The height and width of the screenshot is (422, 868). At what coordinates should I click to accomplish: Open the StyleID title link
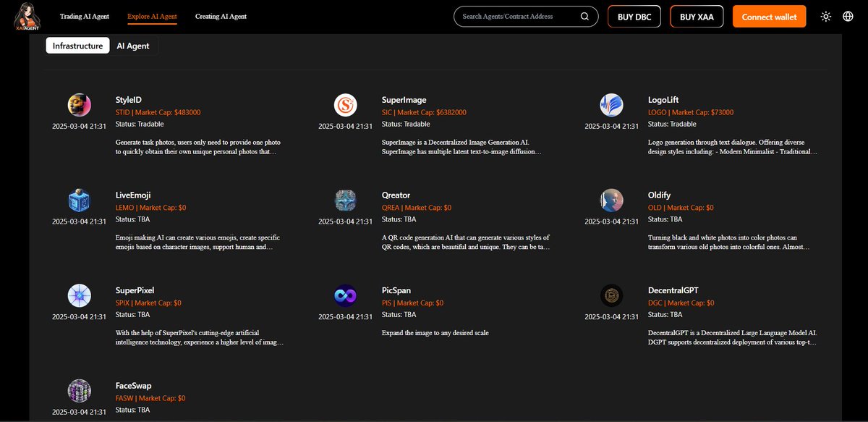tap(129, 100)
